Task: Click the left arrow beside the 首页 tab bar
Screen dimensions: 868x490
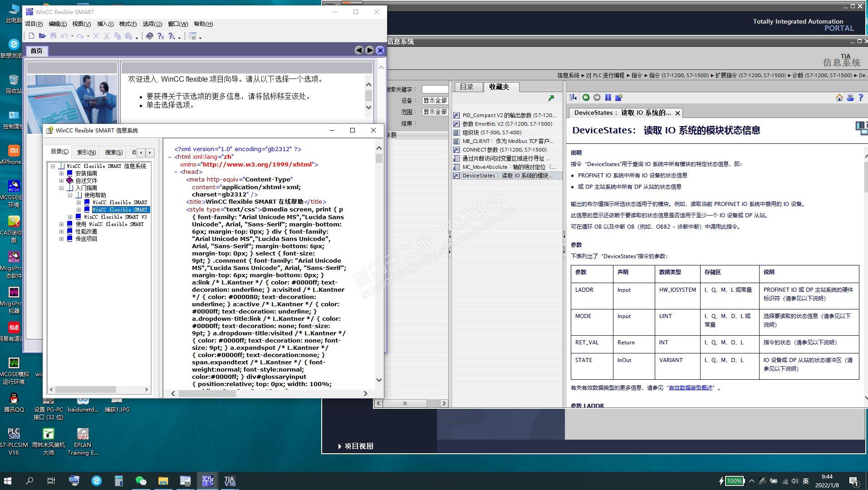Action: (x=359, y=50)
